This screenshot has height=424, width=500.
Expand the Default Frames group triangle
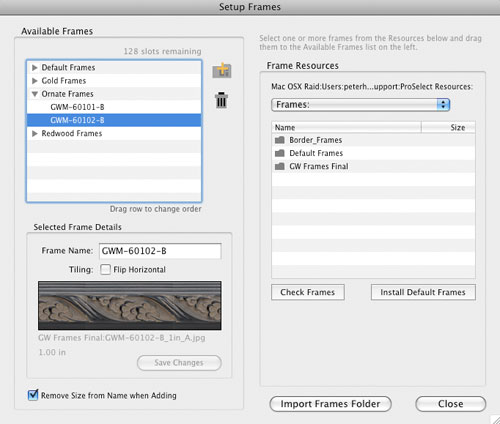35,68
